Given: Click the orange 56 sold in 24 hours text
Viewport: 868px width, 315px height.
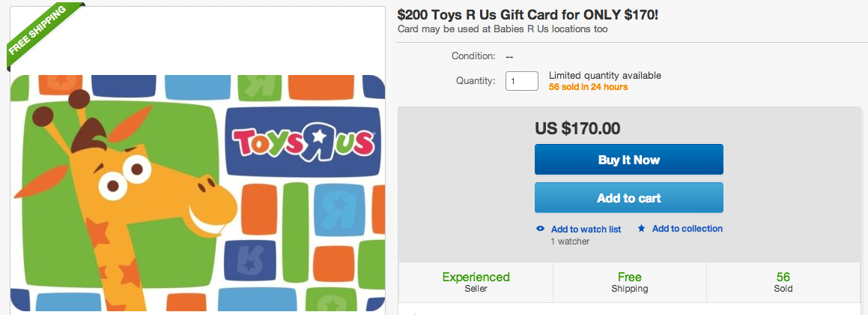Looking at the screenshot, I should click(588, 87).
